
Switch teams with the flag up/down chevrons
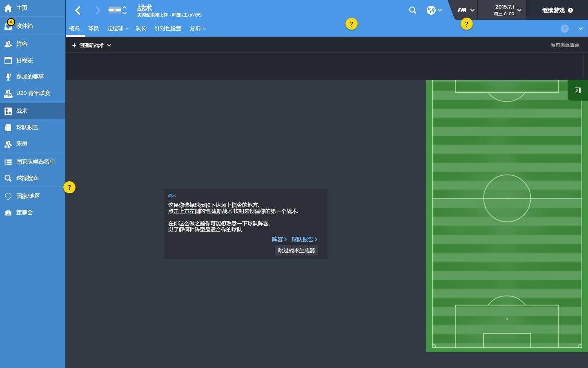point(125,10)
